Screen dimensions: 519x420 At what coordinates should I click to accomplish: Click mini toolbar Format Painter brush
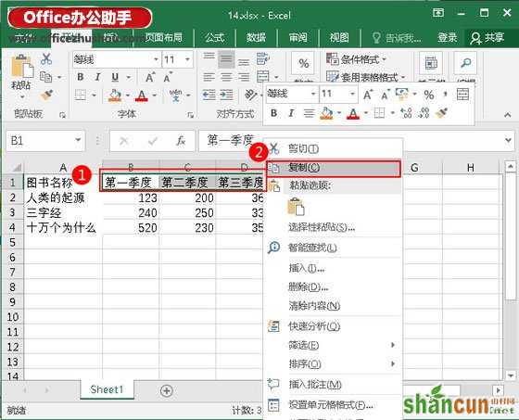pos(441,113)
